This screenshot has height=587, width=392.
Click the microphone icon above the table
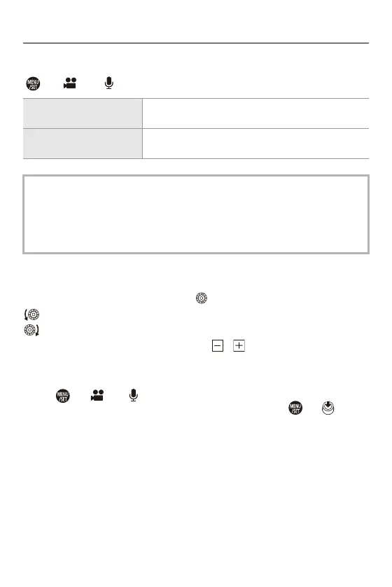pos(108,83)
